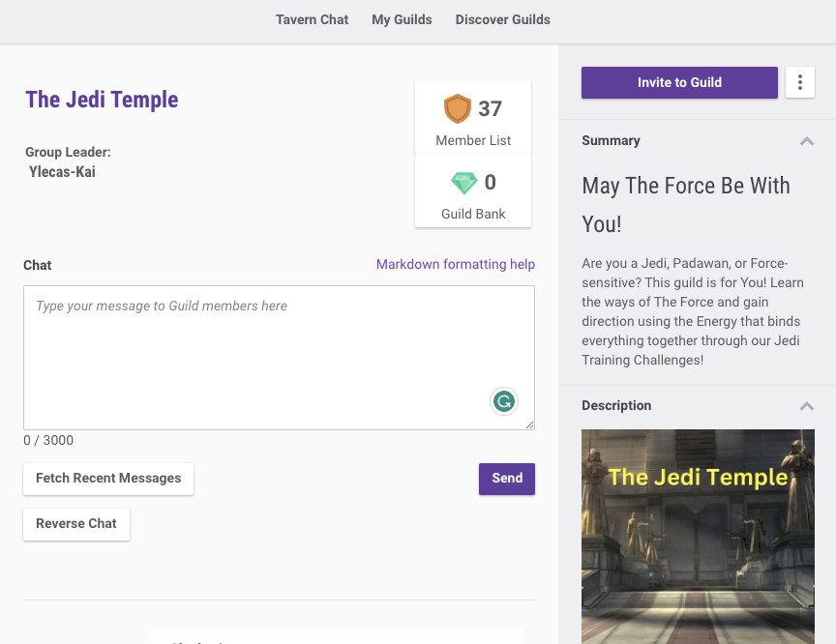Click the Invite to Guild button
Viewport: 836px width, 644px height.
click(x=679, y=82)
